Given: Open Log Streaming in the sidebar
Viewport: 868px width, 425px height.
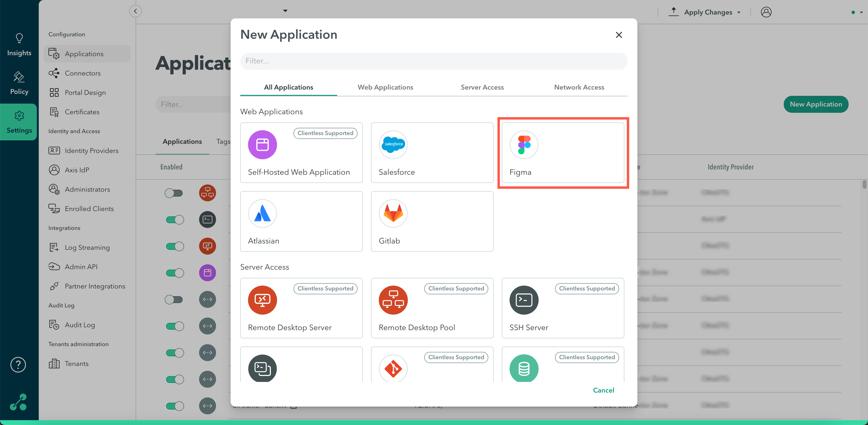Looking at the screenshot, I should [x=87, y=248].
